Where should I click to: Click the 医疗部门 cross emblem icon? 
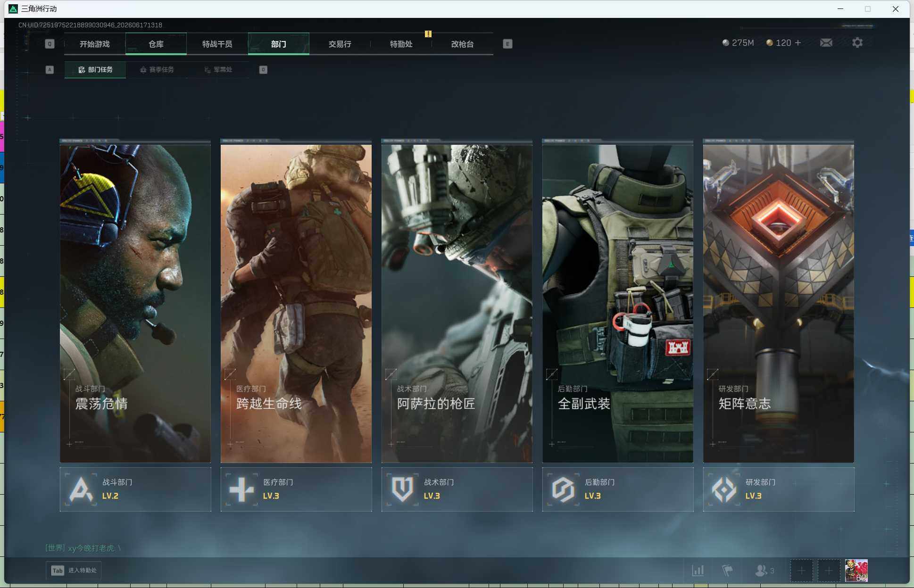tap(241, 489)
